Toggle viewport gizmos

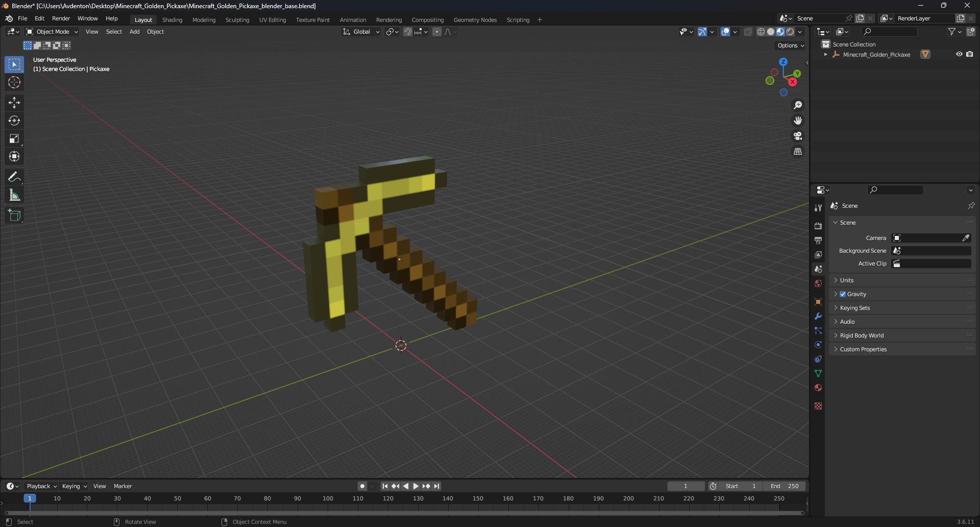click(x=702, y=32)
